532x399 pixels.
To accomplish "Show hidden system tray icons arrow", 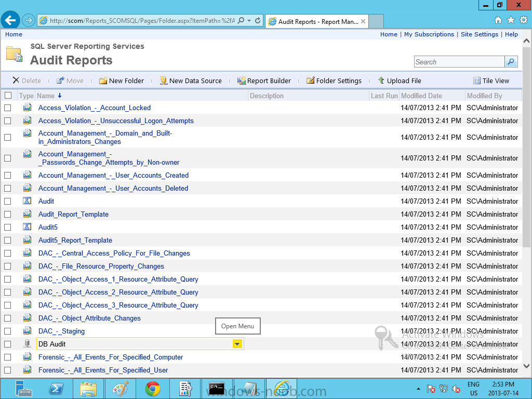I will pos(418,389).
